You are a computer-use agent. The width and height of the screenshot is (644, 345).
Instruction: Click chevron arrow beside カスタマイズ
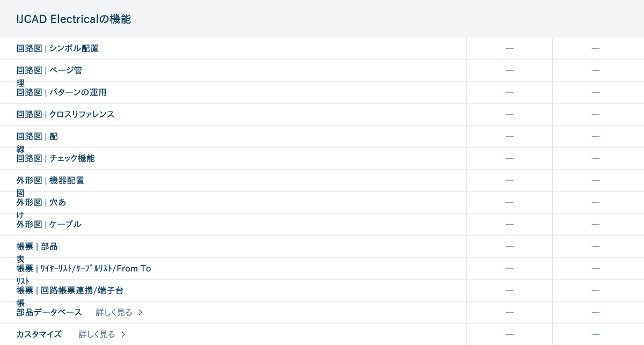[x=123, y=334]
